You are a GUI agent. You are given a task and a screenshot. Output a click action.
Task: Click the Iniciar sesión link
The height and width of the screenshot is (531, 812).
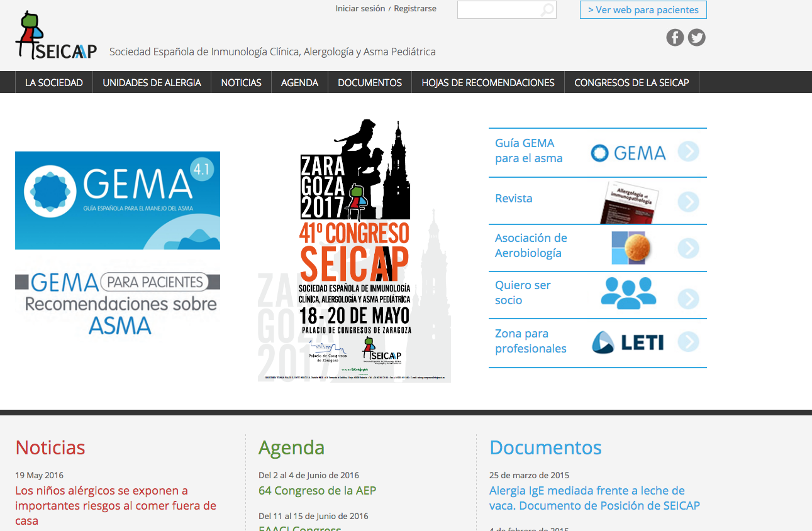coord(360,9)
